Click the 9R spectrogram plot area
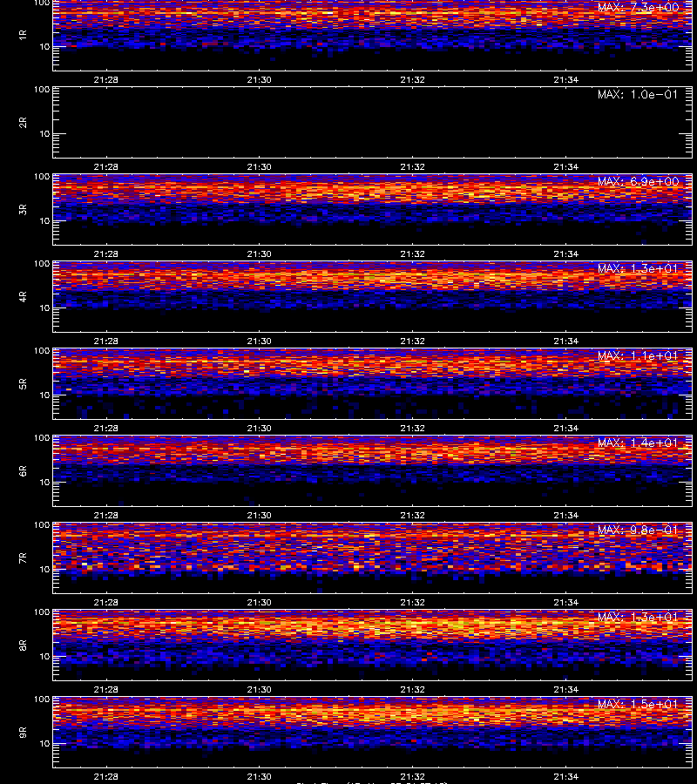This screenshot has width=697, height=784. pyautogui.click(x=373, y=732)
